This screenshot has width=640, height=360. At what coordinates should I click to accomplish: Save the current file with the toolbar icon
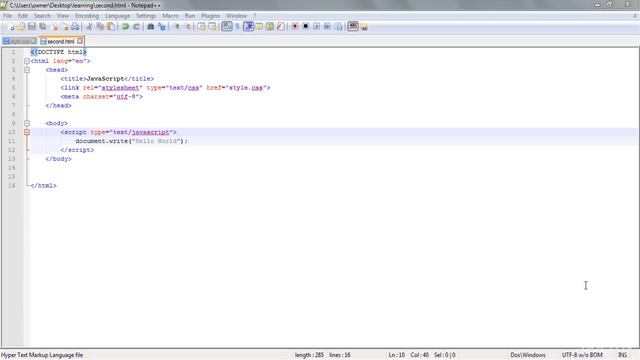click(32, 27)
